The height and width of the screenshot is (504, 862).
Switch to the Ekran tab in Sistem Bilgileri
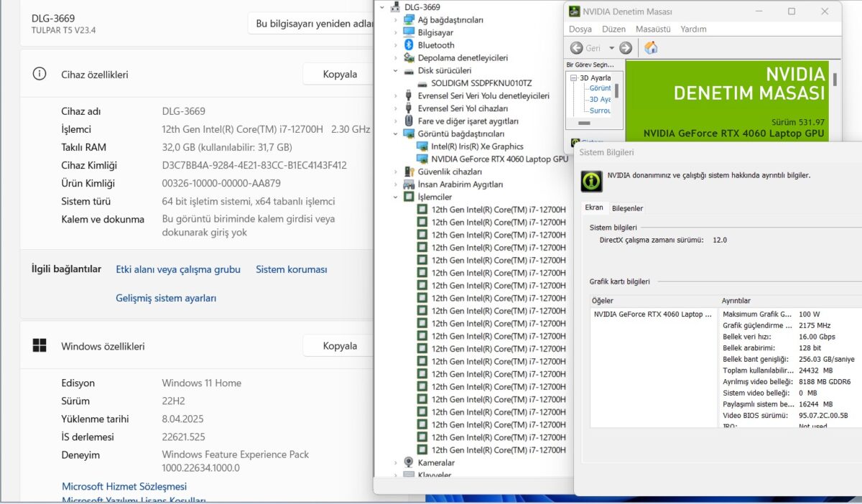pyautogui.click(x=594, y=207)
